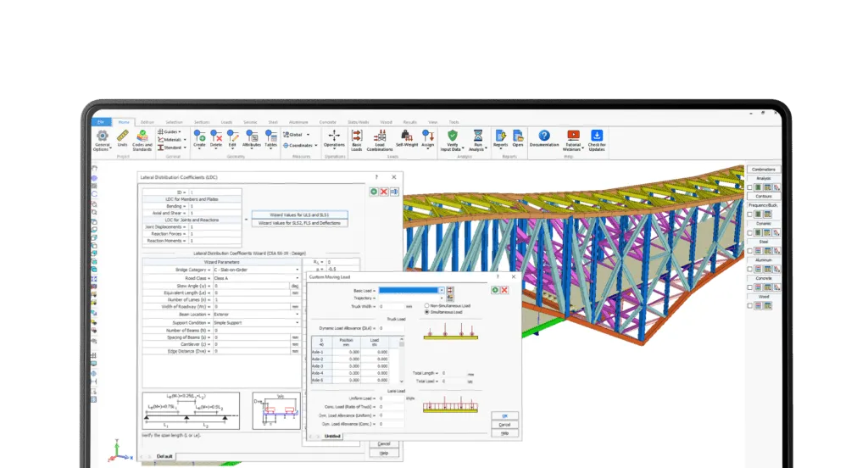Toggle the Wood design checkbox
This screenshot has height=468, width=868.
click(x=750, y=306)
